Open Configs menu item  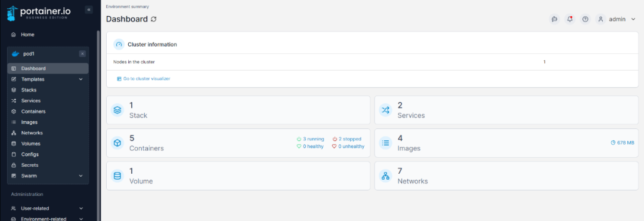click(x=48, y=154)
